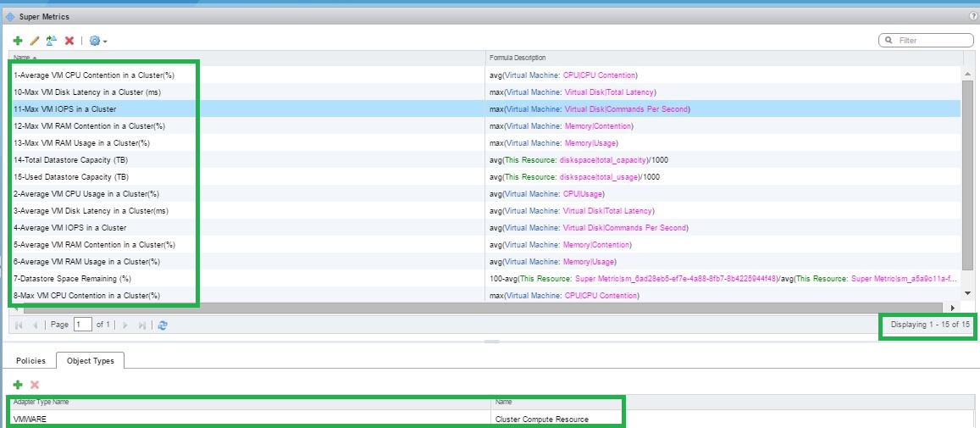Refresh the super metrics list
980x428 pixels.
[163, 325]
